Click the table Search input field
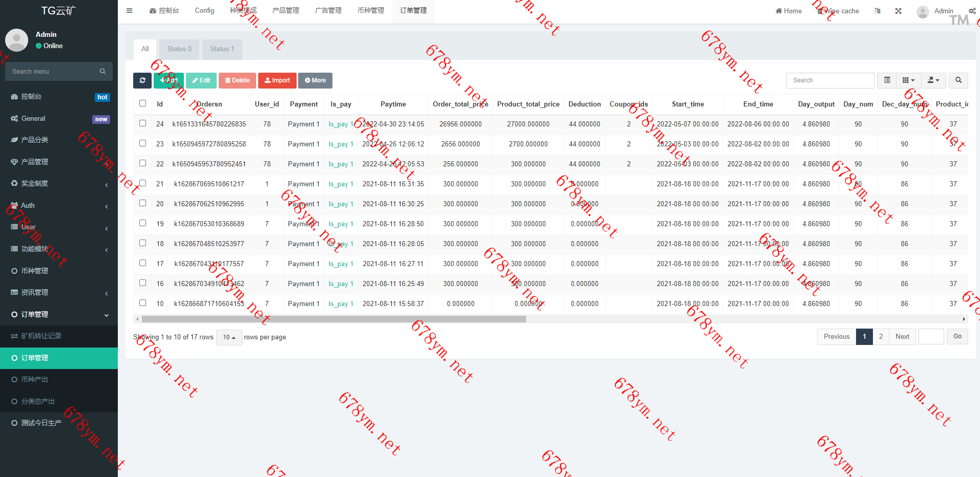Image resolution: width=980 pixels, height=477 pixels. pos(830,80)
